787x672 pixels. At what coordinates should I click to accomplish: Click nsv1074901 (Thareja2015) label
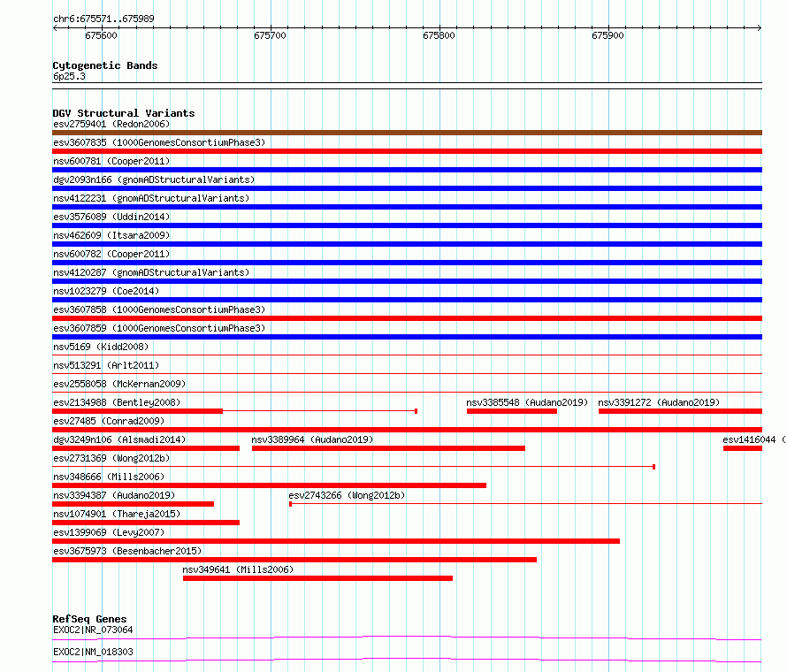[117, 514]
